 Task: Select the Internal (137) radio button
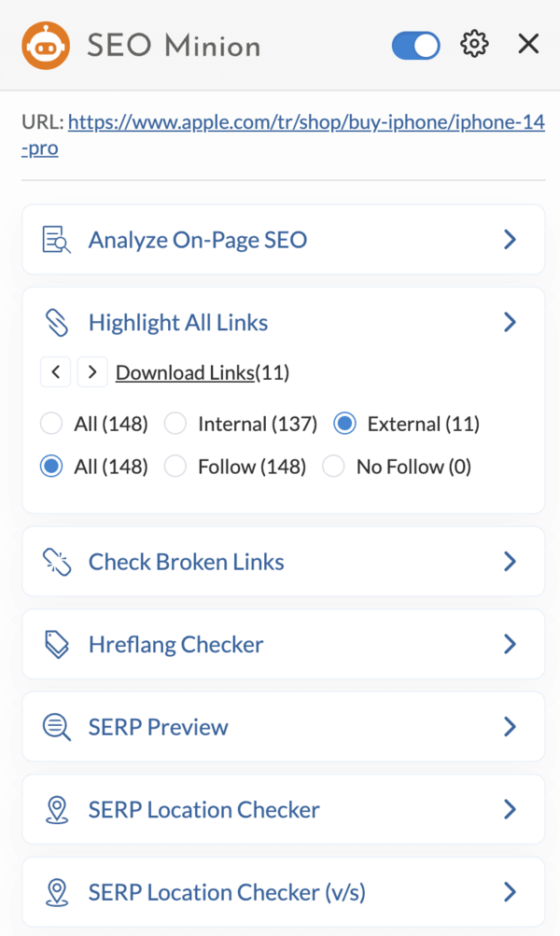pyautogui.click(x=175, y=424)
